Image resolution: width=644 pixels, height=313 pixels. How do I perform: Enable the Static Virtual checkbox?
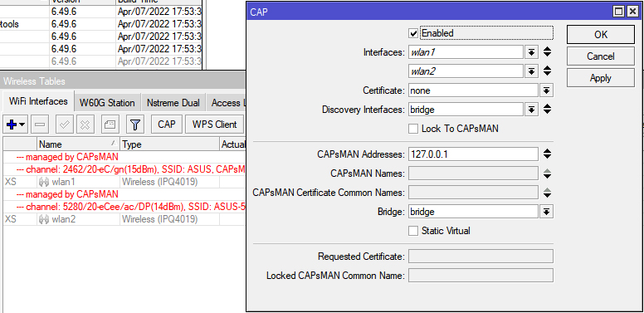tap(413, 231)
